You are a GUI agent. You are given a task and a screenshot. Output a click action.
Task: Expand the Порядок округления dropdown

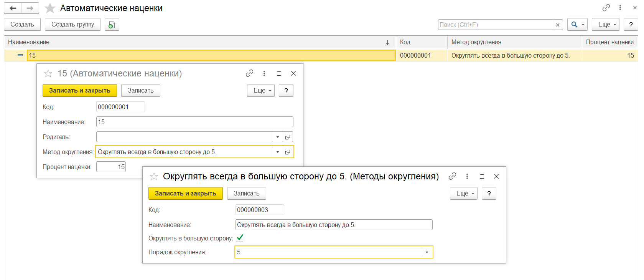(427, 252)
